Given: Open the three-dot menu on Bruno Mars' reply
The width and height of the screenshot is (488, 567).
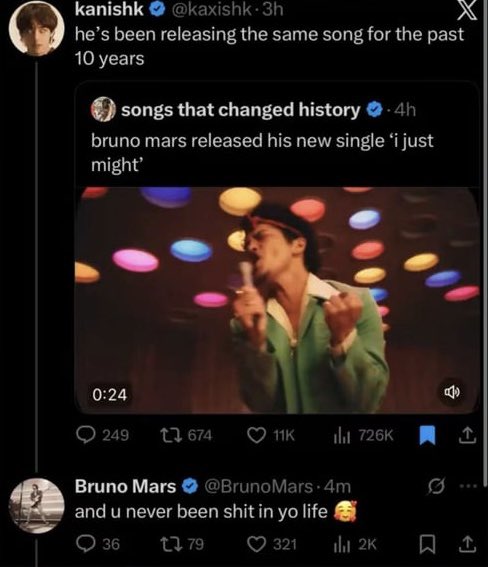Looking at the screenshot, I should pos(468,486).
